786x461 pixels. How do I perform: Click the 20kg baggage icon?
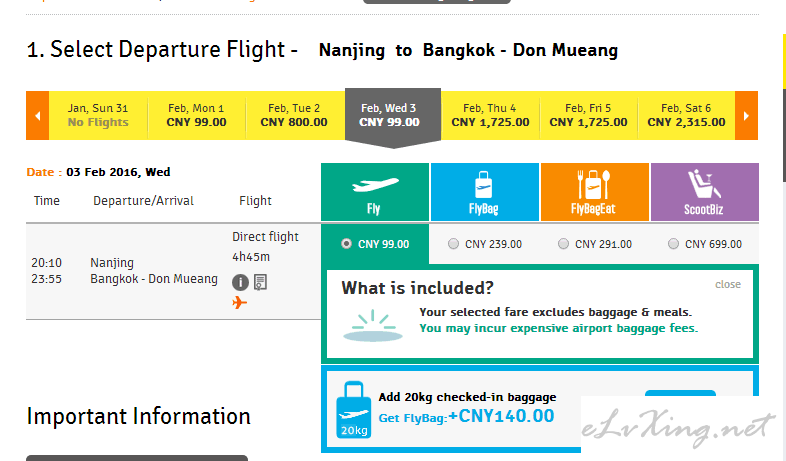(x=353, y=410)
